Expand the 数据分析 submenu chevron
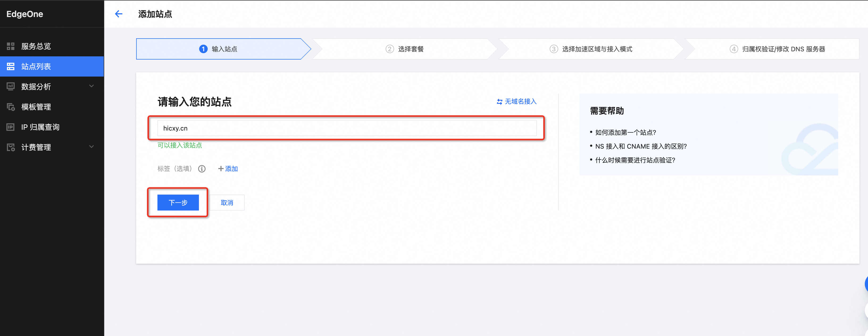868x336 pixels. coord(91,86)
